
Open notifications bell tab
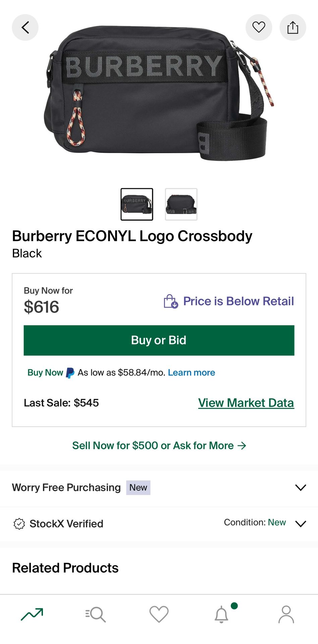click(x=221, y=614)
